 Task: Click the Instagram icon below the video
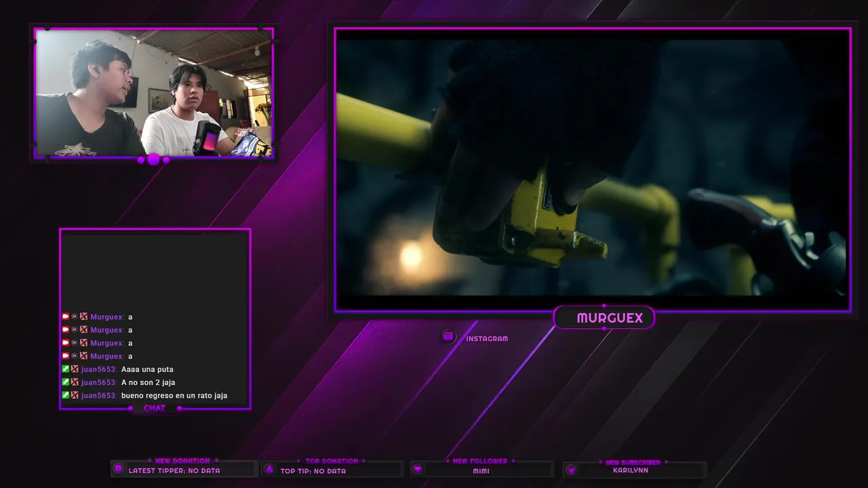pos(448,336)
